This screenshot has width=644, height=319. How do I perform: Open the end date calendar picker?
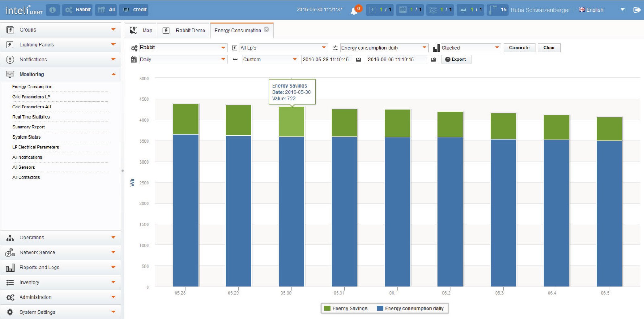433,60
